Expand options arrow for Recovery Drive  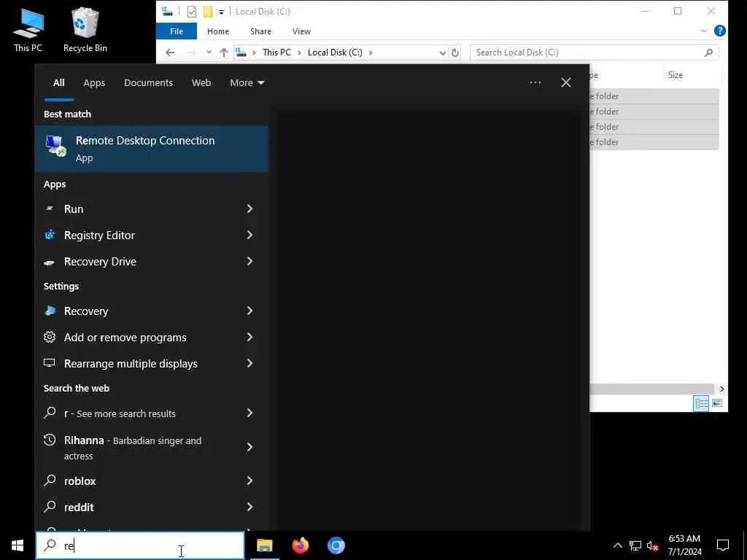(249, 262)
